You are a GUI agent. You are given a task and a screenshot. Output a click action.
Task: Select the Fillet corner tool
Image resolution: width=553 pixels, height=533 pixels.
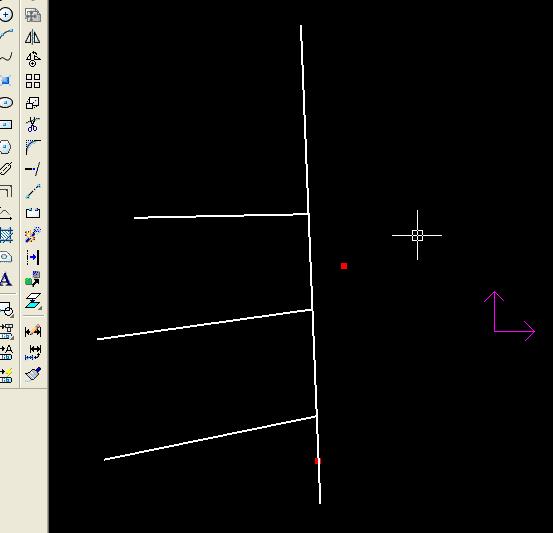[x=33, y=147]
